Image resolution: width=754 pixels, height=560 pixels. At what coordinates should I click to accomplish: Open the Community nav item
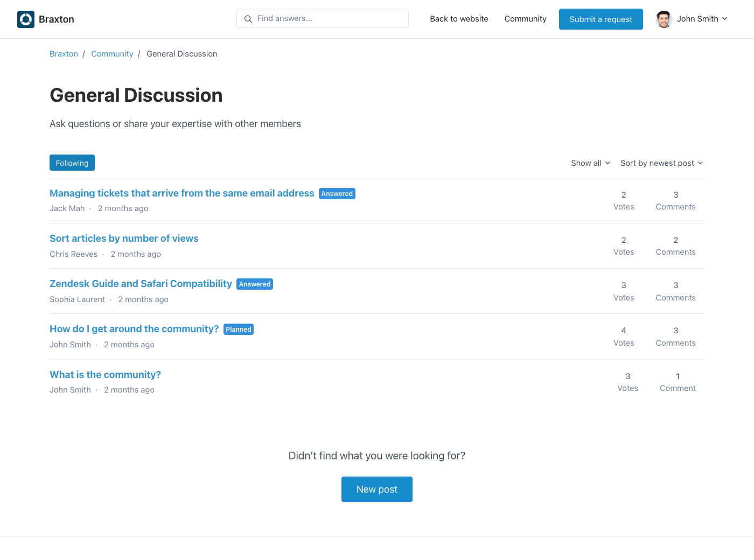point(525,19)
